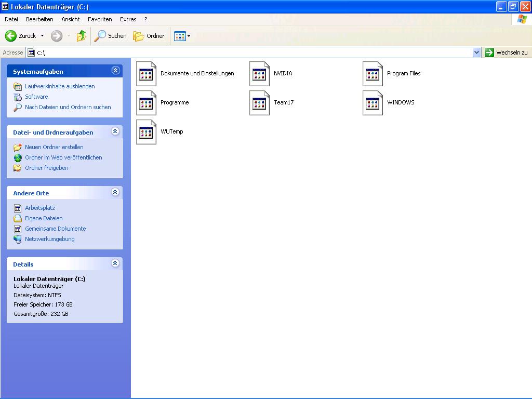Viewport: 532px width, 399px height.
Task: Click Neuen Ordner erstellen link
Action: (54, 147)
